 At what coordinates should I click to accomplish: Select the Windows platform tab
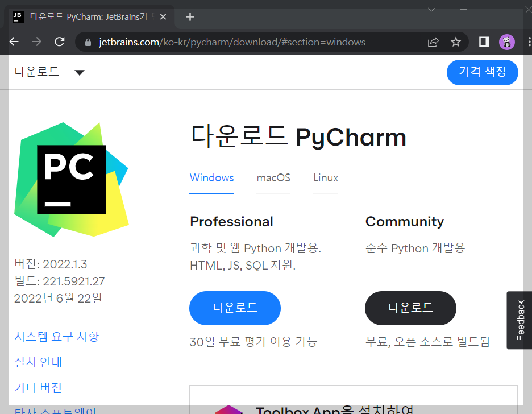tap(211, 178)
